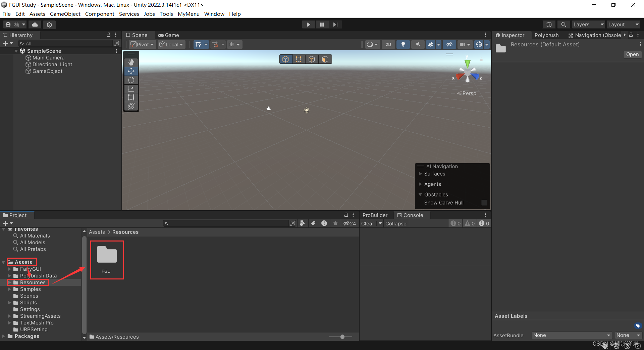The width and height of the screenshot is (644, 350).
Task: Open AssetBundle name None dropdown
Action: [x=572, y=335]
